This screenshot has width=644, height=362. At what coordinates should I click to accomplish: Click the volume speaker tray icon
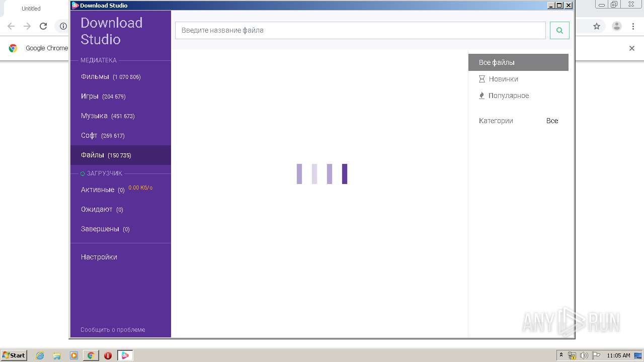[584, 355]
